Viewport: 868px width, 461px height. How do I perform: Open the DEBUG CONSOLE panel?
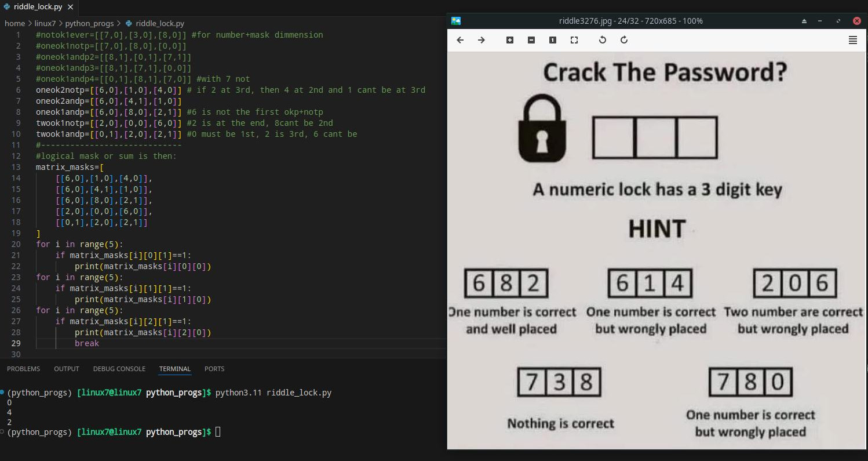pyautogui.click(x=119, y=369)
